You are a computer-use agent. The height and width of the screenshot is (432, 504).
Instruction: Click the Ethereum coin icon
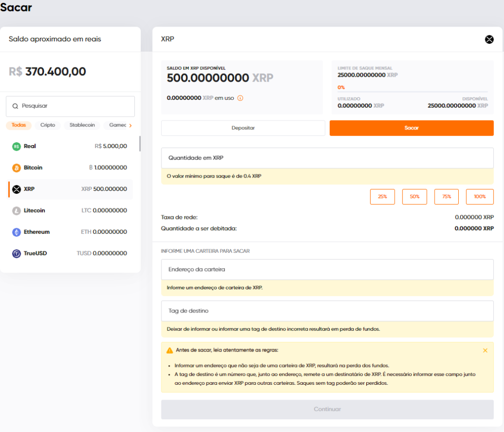(16, 232)
